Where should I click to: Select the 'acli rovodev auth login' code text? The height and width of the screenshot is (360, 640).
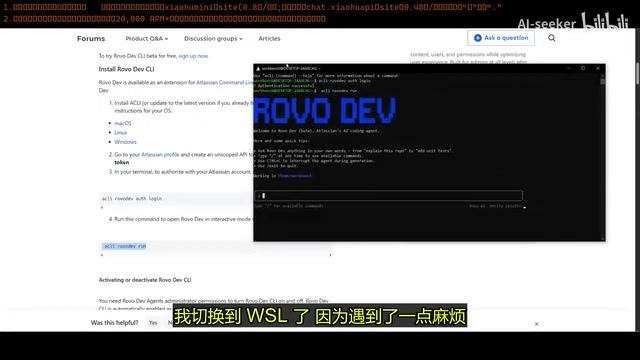132,198
